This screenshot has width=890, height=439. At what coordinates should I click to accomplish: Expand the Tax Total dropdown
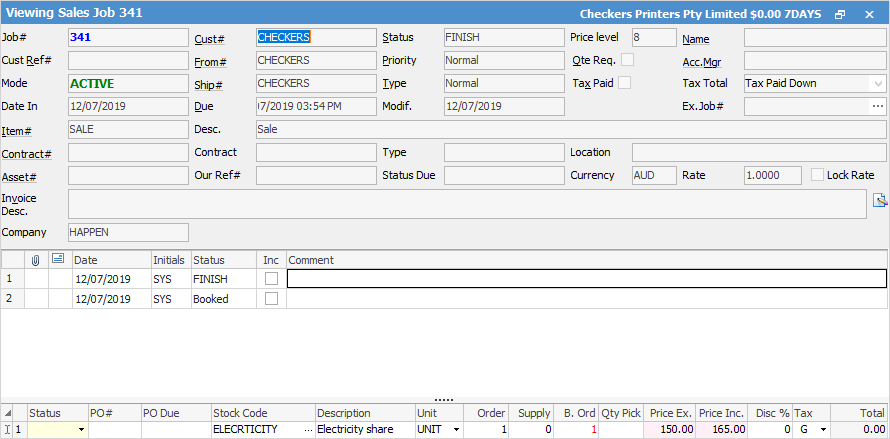click(x=877, y=83)
